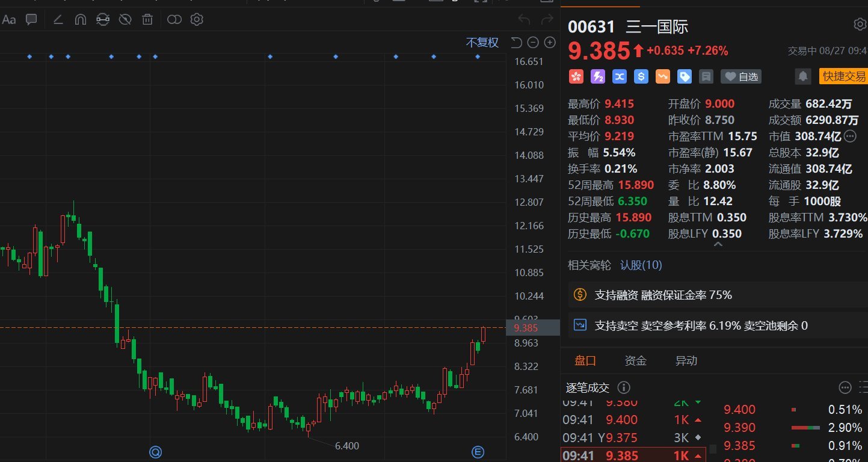Delete drawings with the trash icon
This screenshot has width=868, height=462.
(147, 20)
